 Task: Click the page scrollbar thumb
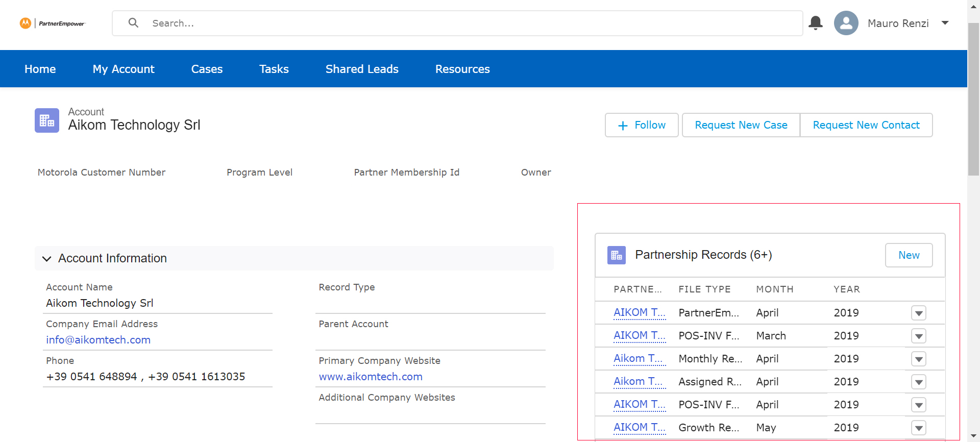pyautogui.click(x=973, y=100)
